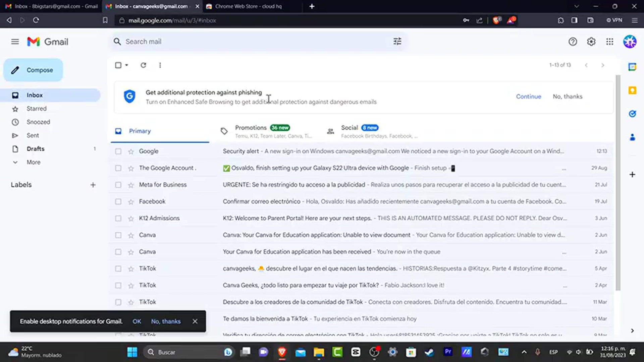Viewport: 644px width, 362px height.
Task: Open Gmail settings gear
Action: point(591,42)
